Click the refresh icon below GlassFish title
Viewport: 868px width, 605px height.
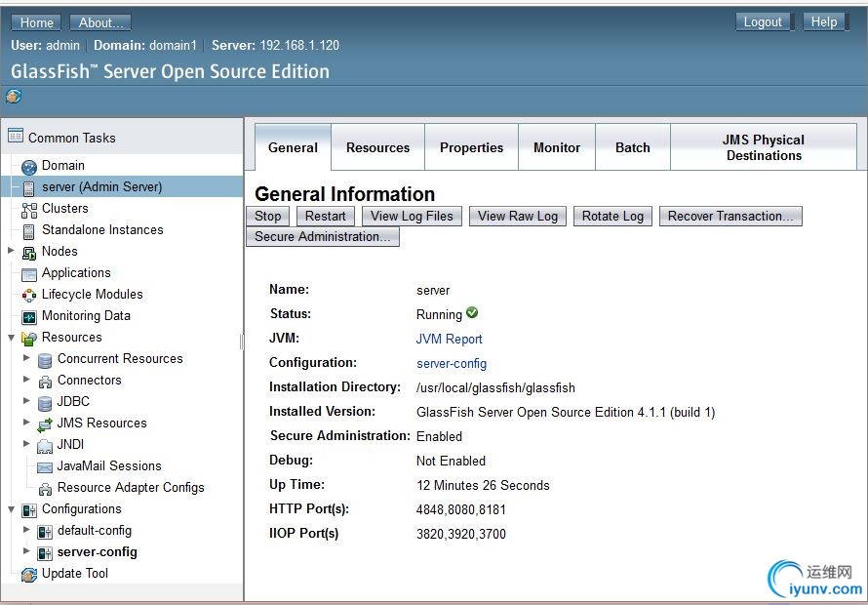coord(14,97)
